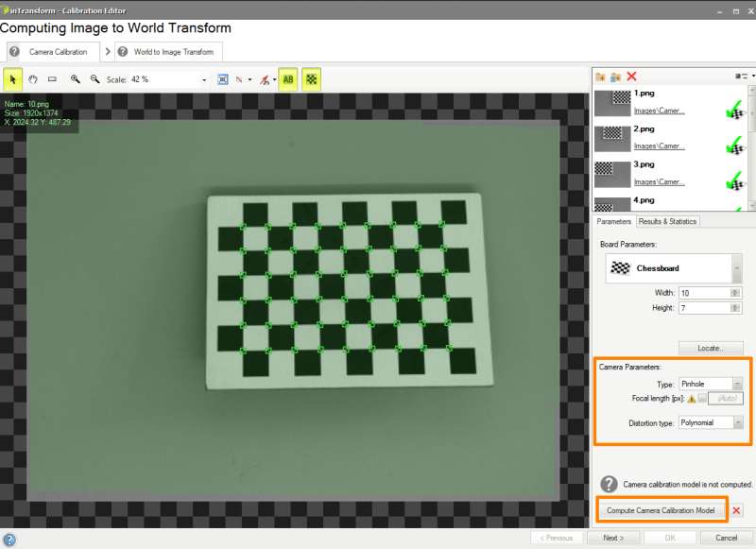Image resolution: width=756 pixels, height=549 pixels.
Task: Click the image list scrollbar down arrow
Action: [x=752, y=206]
